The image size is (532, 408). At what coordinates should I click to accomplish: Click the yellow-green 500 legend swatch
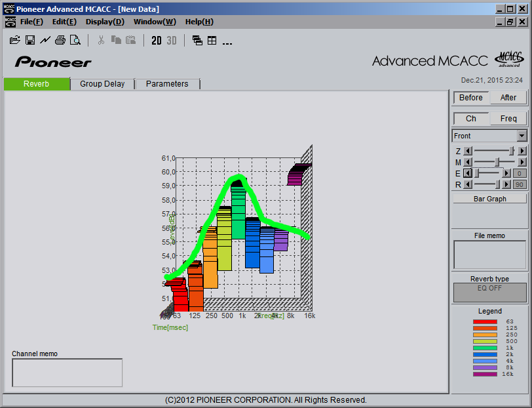[485, 341]
